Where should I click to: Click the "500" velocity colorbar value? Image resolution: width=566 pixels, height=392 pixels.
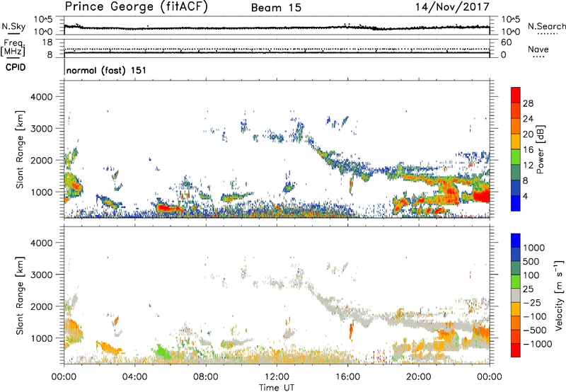point(531,261)
